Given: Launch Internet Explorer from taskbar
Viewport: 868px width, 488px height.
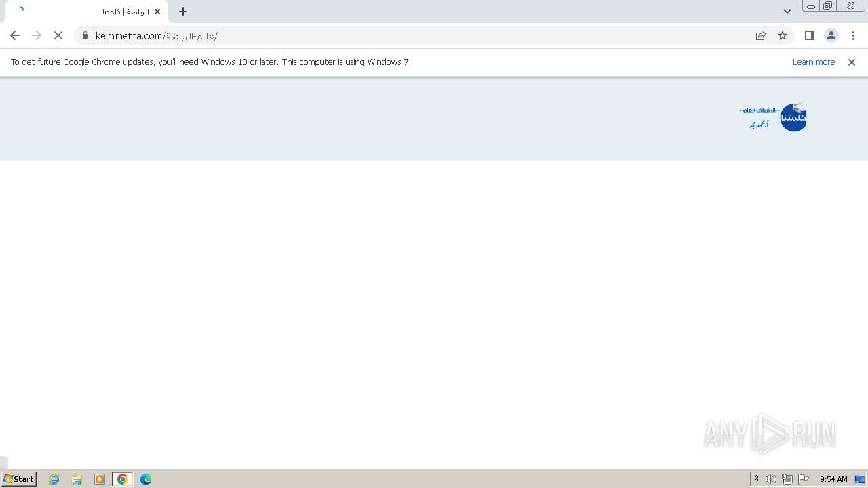Looking at the screenshot, I should click(x=54, y=479).
